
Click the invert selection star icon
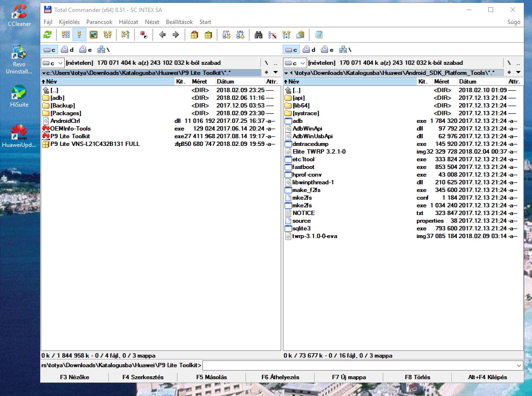coord(143,35)
